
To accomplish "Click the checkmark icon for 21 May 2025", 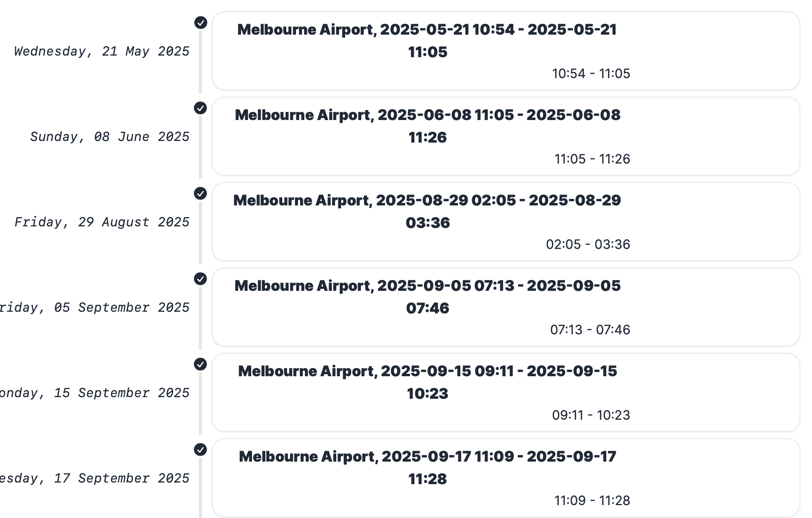I will click(200, 23).
